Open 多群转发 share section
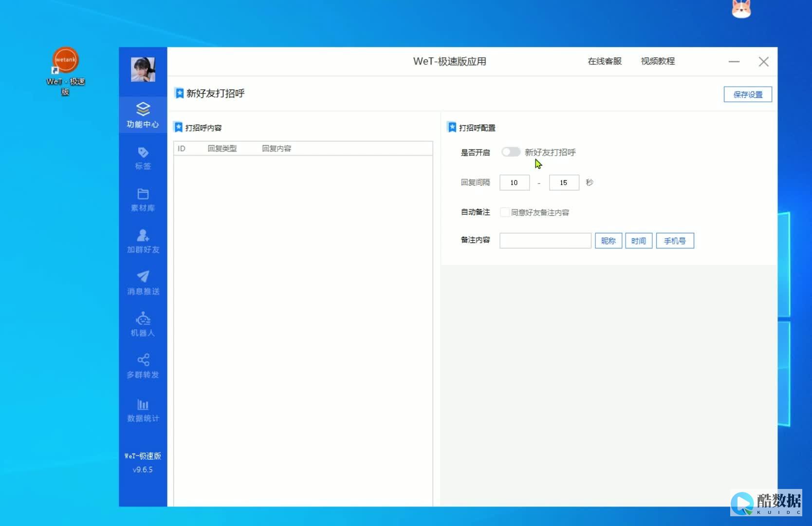812x526 pixels. [x=143, y=366]
